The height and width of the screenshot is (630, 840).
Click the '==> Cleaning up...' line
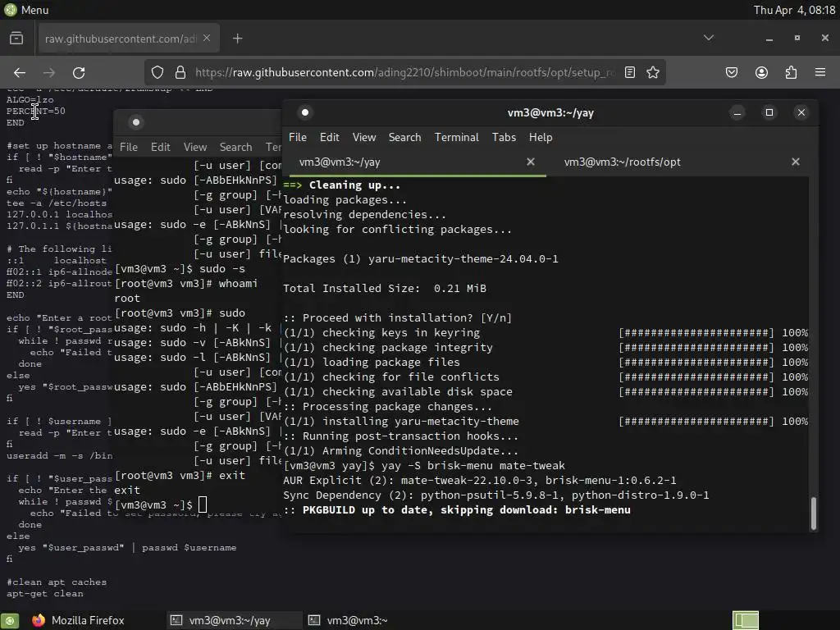[x=342, y=185]
